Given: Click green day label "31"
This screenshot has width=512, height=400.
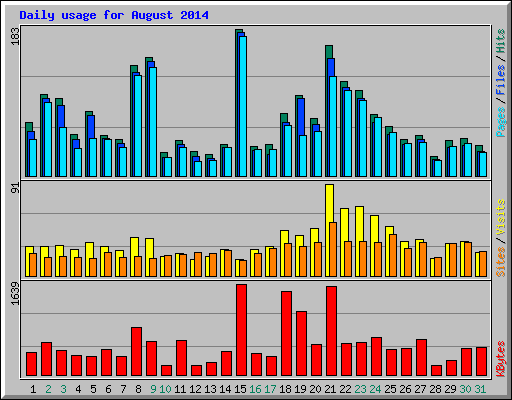Looking at the screenshot, I should click(x=480, y=389).
